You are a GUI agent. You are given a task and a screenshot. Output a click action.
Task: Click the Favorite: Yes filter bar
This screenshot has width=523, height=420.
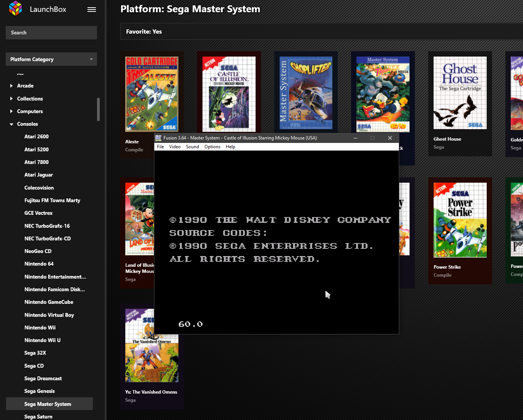click(322, 31)
